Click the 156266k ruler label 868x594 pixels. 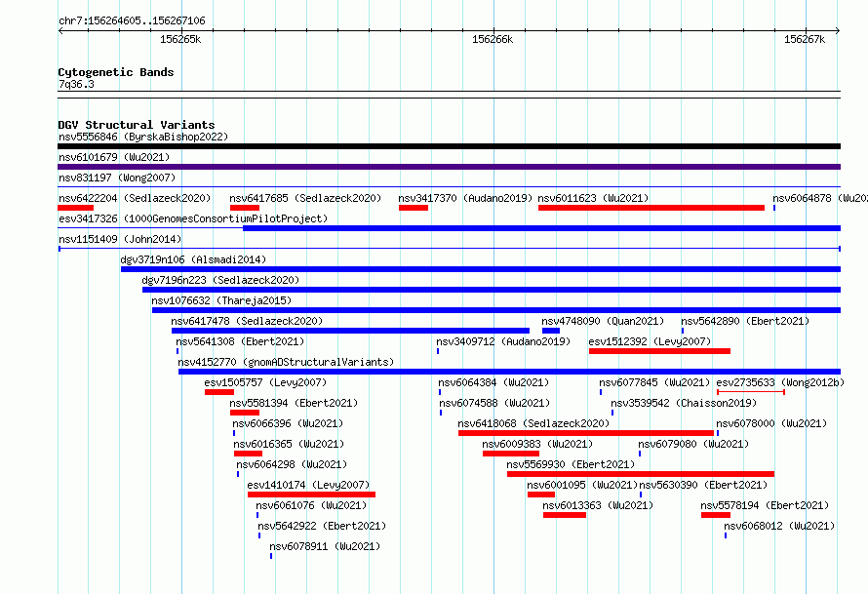click(493, 39)
